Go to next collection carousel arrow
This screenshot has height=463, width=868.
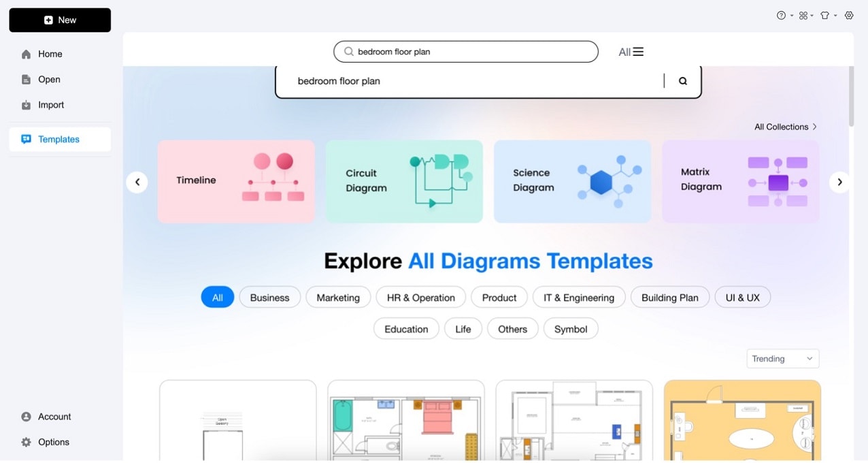click(x=840, y=182)
